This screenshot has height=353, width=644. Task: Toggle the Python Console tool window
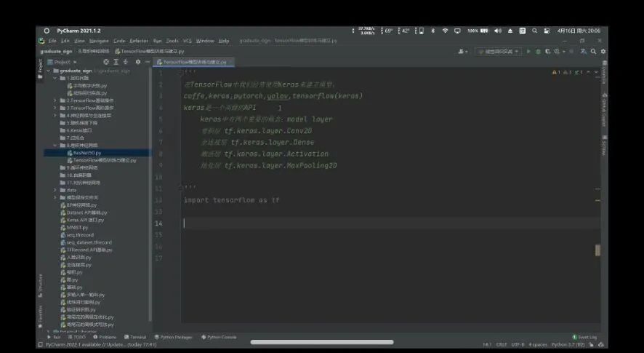click(x=219, y=337)
